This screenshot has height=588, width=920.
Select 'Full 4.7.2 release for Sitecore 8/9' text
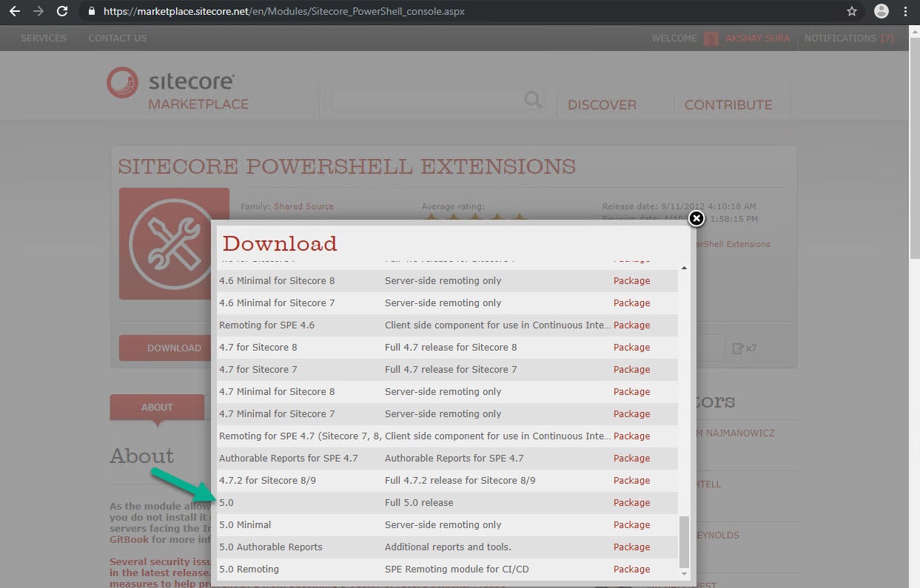(x=460, y=480)
